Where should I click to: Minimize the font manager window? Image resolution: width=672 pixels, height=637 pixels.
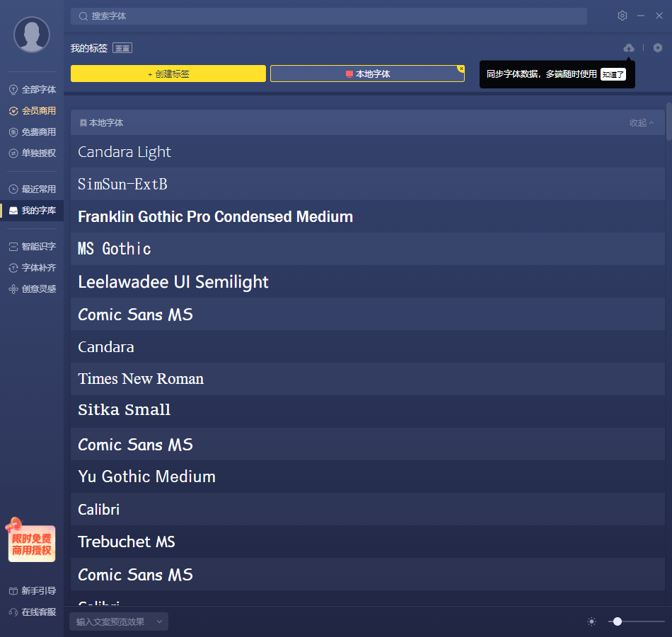click(641, 16)
